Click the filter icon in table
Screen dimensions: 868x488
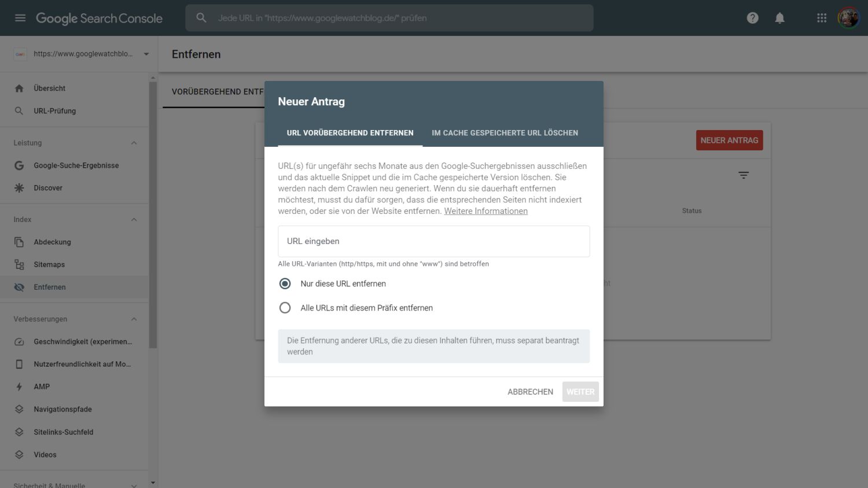744,175
